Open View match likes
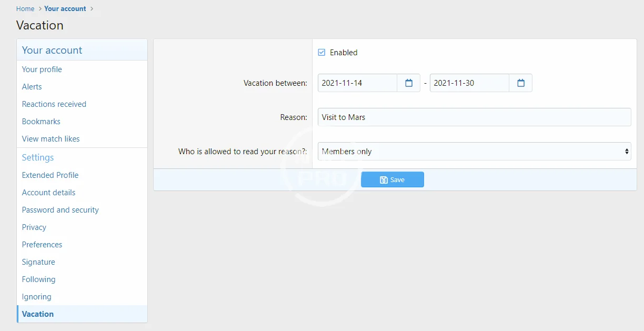644x331 pixels. 51,139
